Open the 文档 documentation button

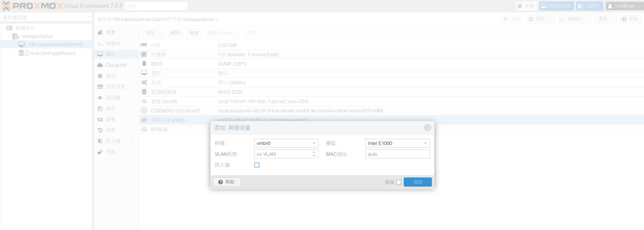526,6
